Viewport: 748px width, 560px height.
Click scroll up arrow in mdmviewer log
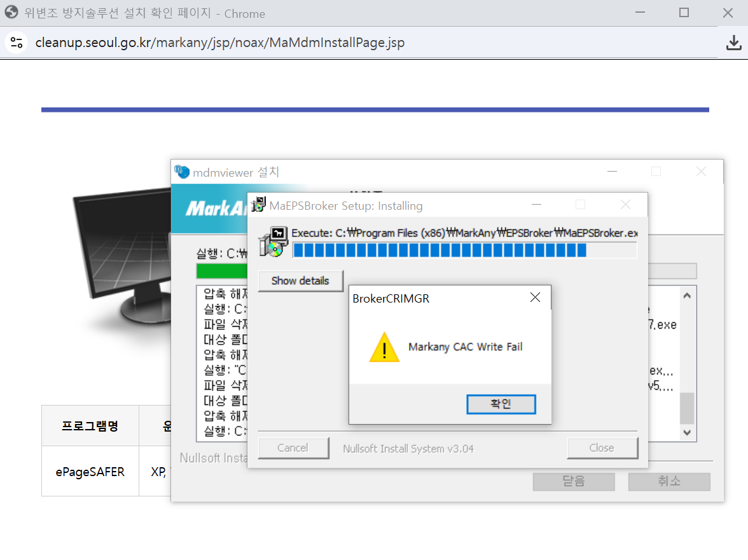pyautogui.click(x=687, y=296)
